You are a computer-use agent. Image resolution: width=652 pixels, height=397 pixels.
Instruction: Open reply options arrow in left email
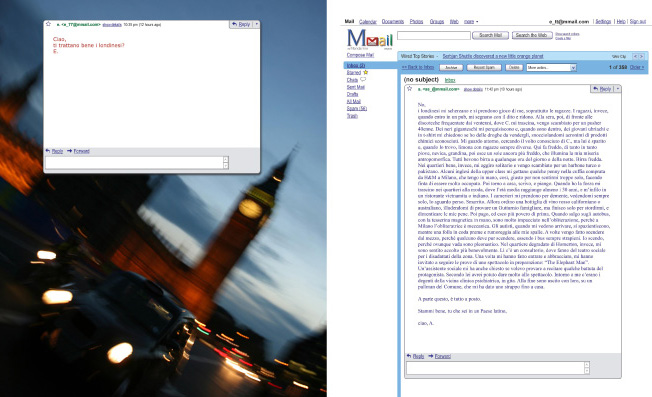coord(257,25)
